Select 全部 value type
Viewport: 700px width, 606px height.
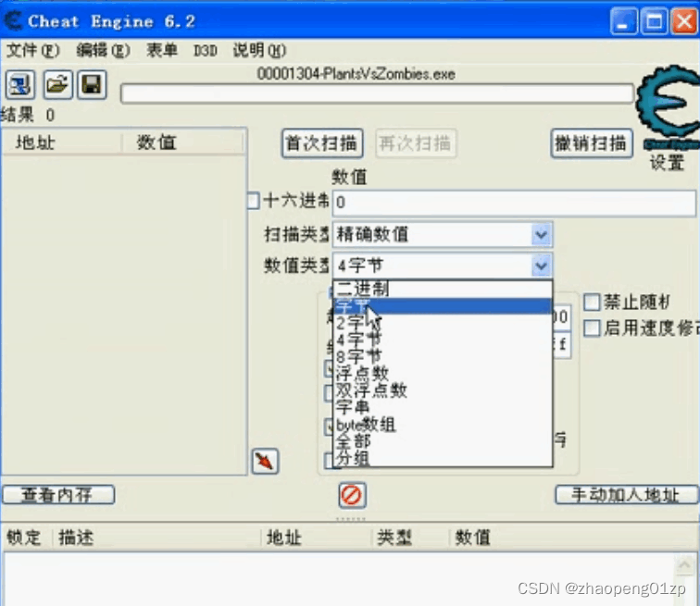pos(443,441)
